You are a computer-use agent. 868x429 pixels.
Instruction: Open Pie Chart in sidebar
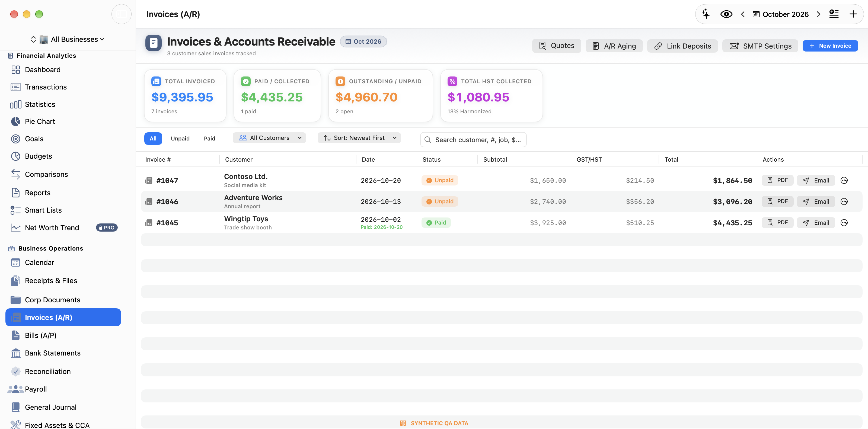pos(63,121)
